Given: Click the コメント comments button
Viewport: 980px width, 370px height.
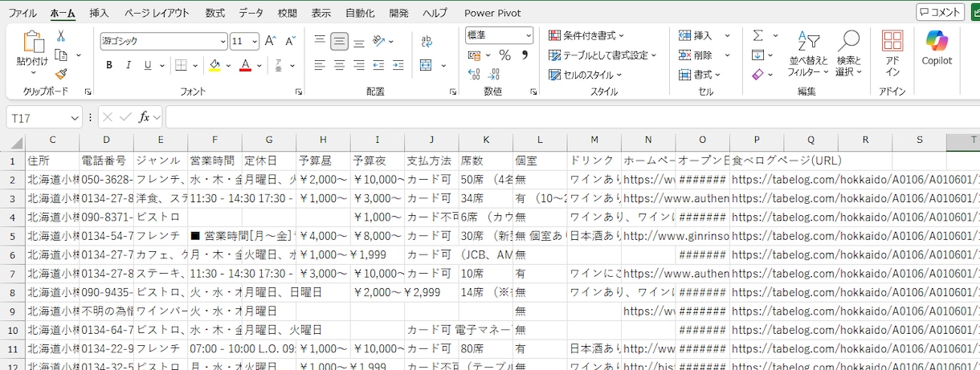Looking at the screenshot, I should click(940, 12).
